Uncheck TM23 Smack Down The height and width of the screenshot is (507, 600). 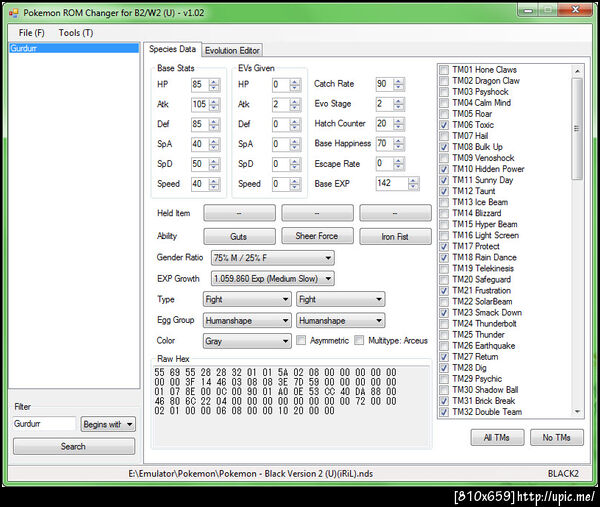coord(444,313)
